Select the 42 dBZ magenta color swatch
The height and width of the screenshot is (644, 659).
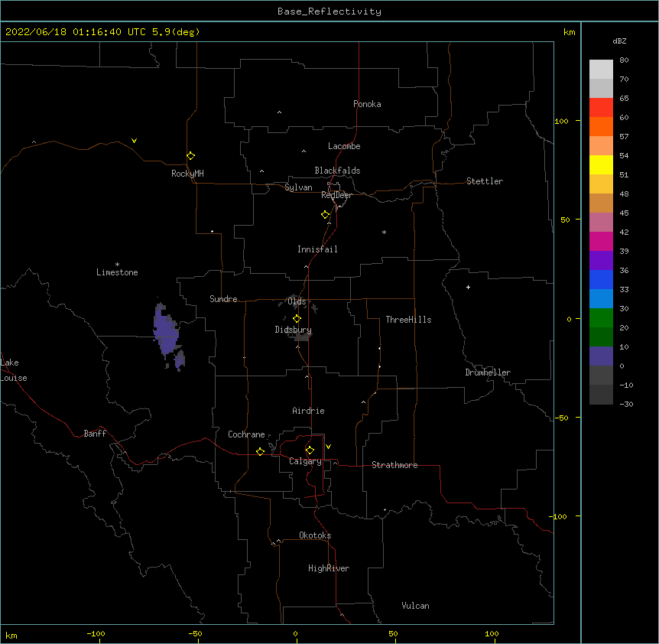[x=601, y=241]
